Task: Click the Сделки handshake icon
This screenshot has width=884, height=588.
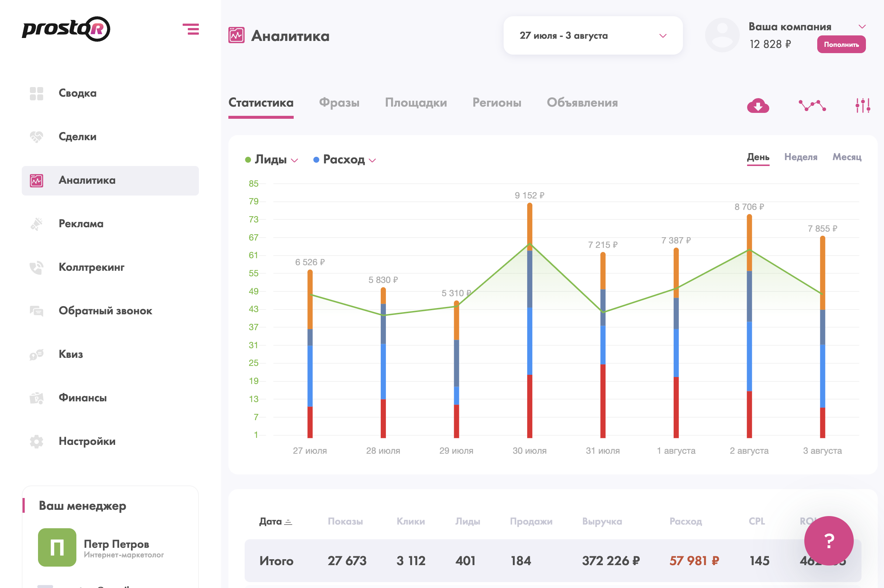Action: 37,137
